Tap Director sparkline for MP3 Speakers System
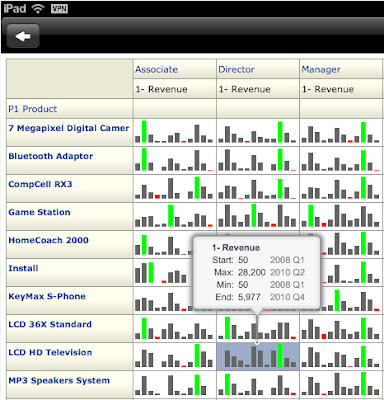This screenshot has height=400, width=384. click(x=257, y=384)
